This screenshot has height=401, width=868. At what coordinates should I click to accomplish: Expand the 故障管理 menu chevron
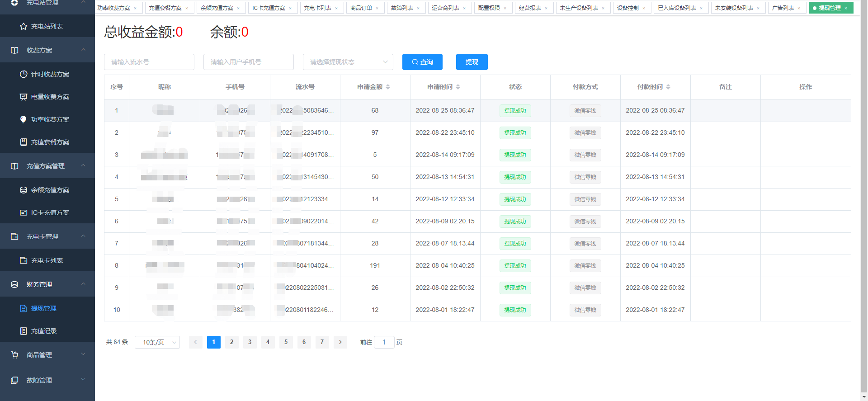point(83,379)
